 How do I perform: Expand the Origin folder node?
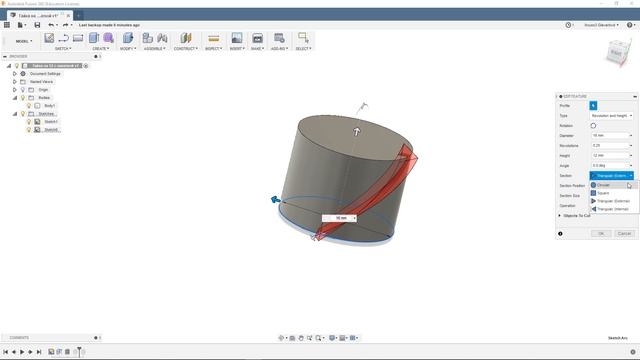coord(15,90)
